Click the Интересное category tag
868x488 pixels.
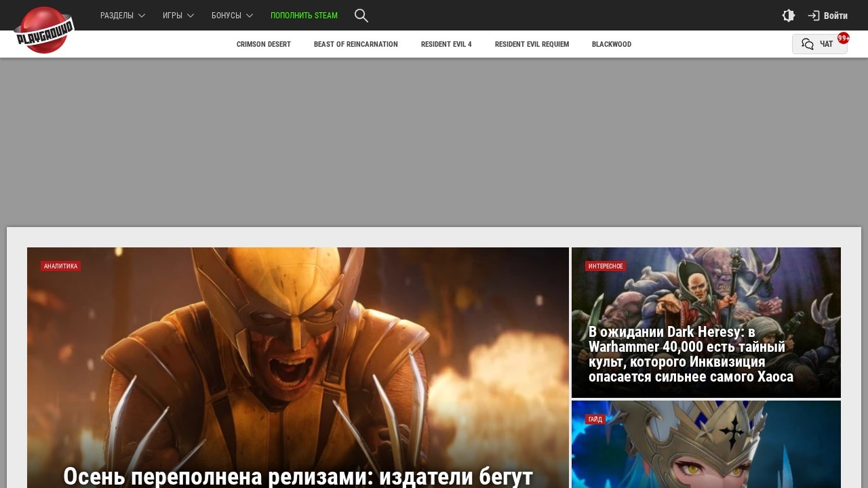[606, 266]
